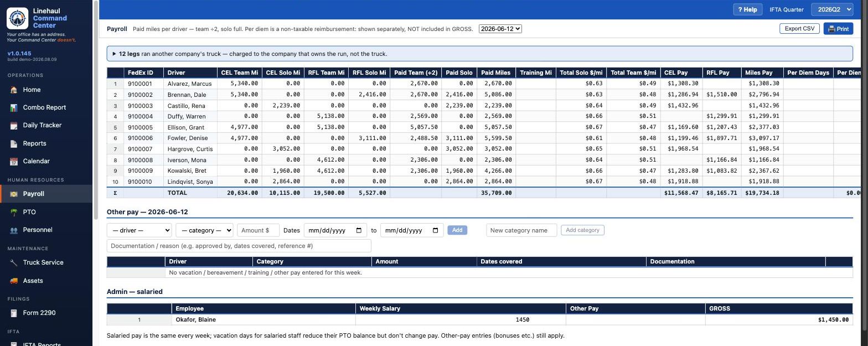Viewport: 868px width, 346px height.
Task: Click the Personnel people icon
Action: [14, 230]
